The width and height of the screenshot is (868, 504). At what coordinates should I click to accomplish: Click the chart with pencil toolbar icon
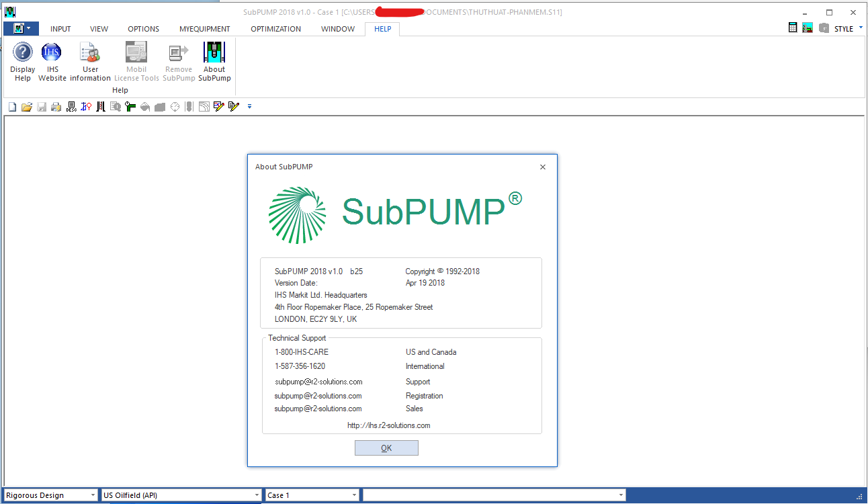click(219, 107)
